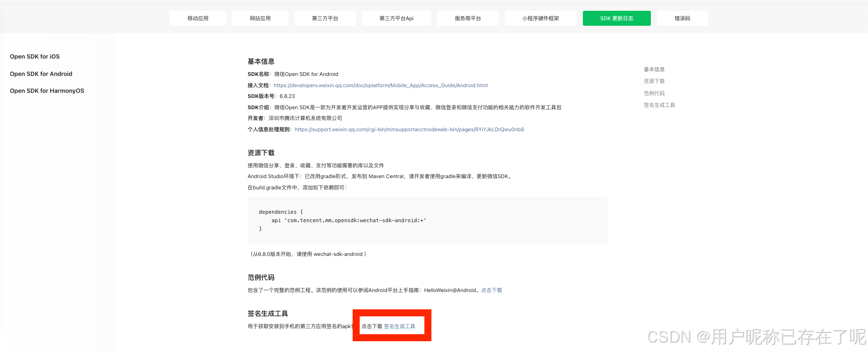The image size is (868, 352).
Task: Click the 使用微信分享、登录、收藏 description line
Action: 316,165
